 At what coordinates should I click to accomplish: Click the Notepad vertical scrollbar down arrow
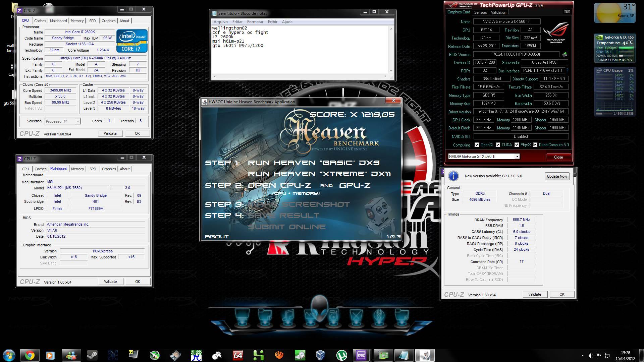(391, 71)
